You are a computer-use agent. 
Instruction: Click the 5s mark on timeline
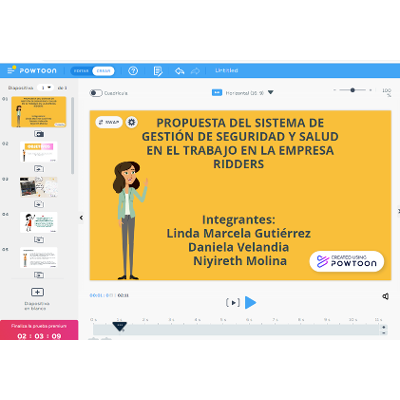click(x=223, y=320)
